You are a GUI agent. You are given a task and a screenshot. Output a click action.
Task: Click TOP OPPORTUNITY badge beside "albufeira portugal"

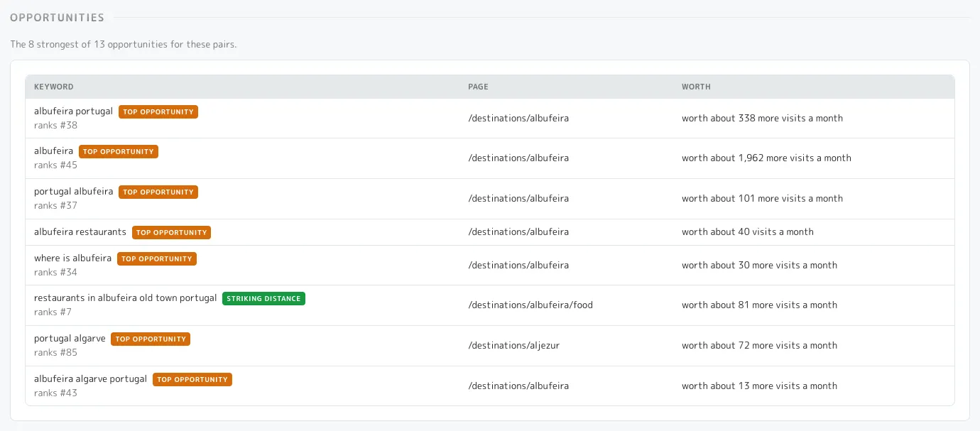(158, 112)
